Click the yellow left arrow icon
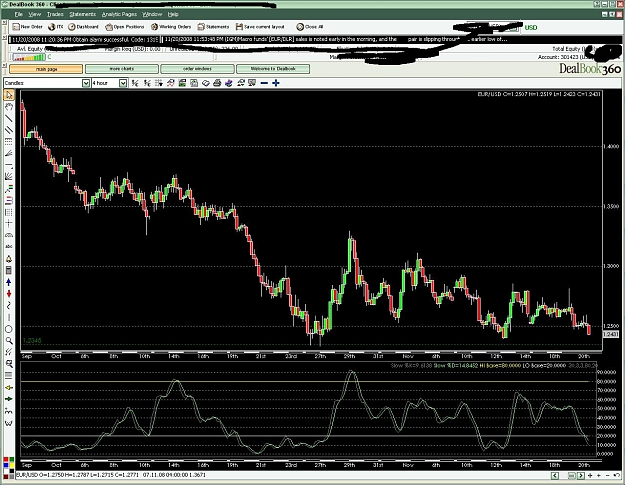This screenshot has height=485, width=625. [9, 387]
